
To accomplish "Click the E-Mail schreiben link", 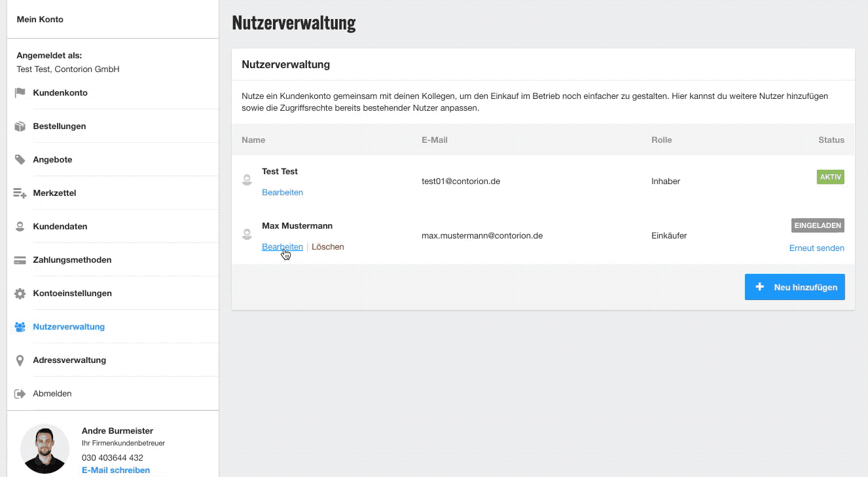I will tap(115, 470).
